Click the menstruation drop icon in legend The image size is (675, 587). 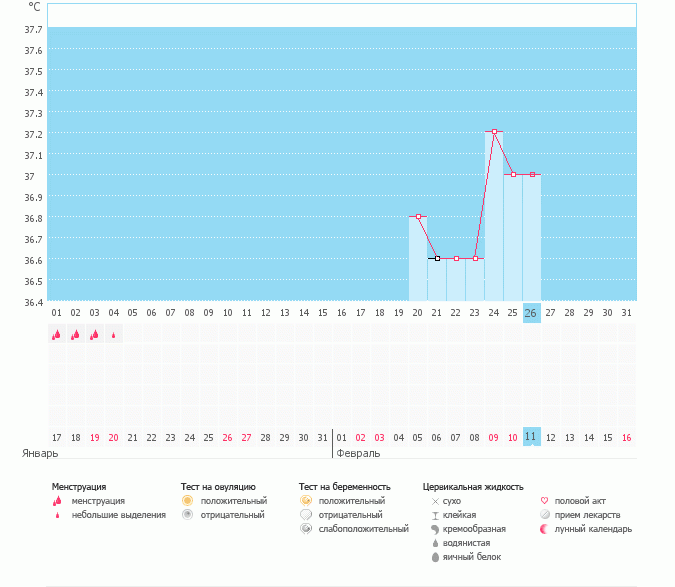[x=57, y=500]
